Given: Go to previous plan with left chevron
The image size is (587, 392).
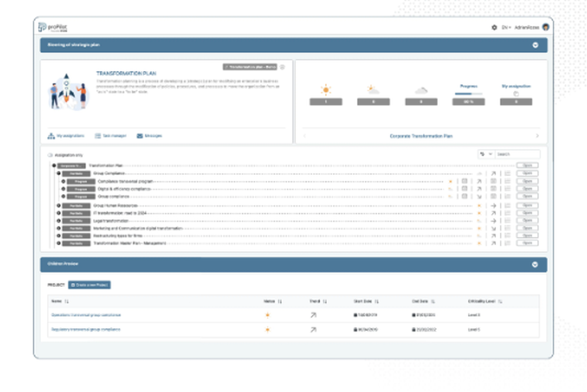Looking at the screenshot, I should coord(304,136).
